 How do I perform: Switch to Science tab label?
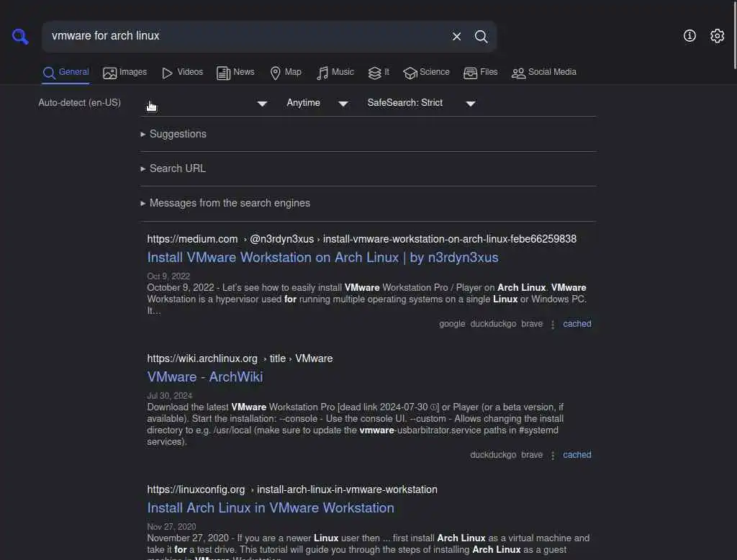coord(434,72)
